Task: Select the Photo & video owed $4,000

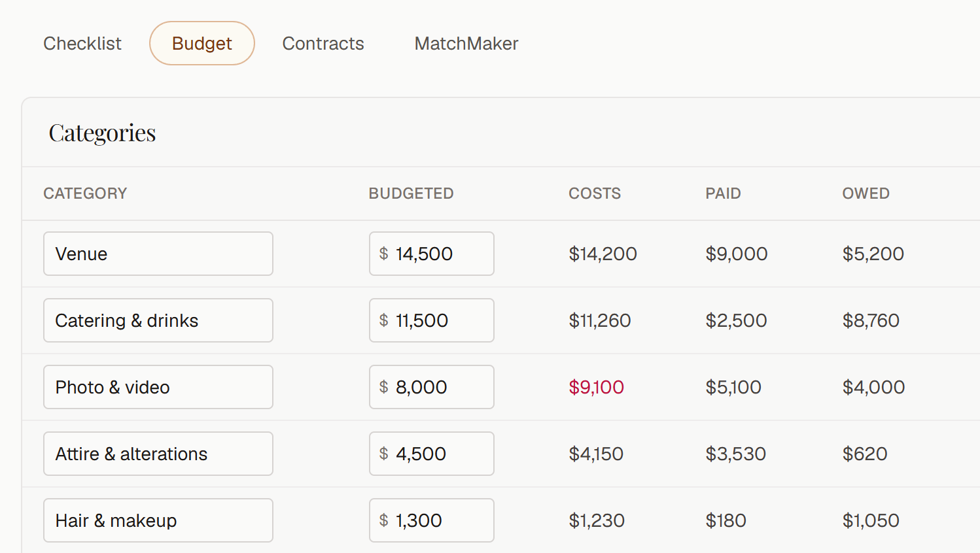Action: tap(873, 387)
